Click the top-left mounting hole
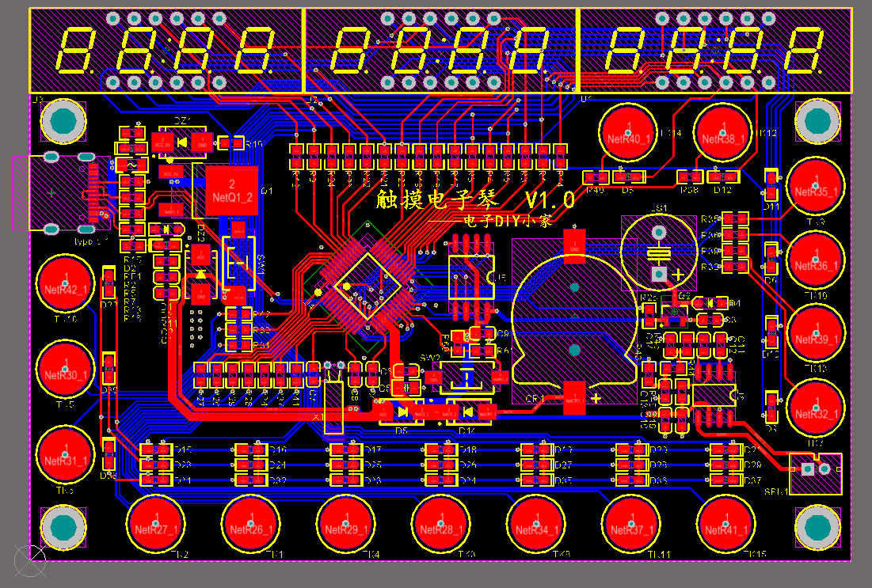This screenshot has width=872, height=588. pyautogui.click(x=63, y=121)
